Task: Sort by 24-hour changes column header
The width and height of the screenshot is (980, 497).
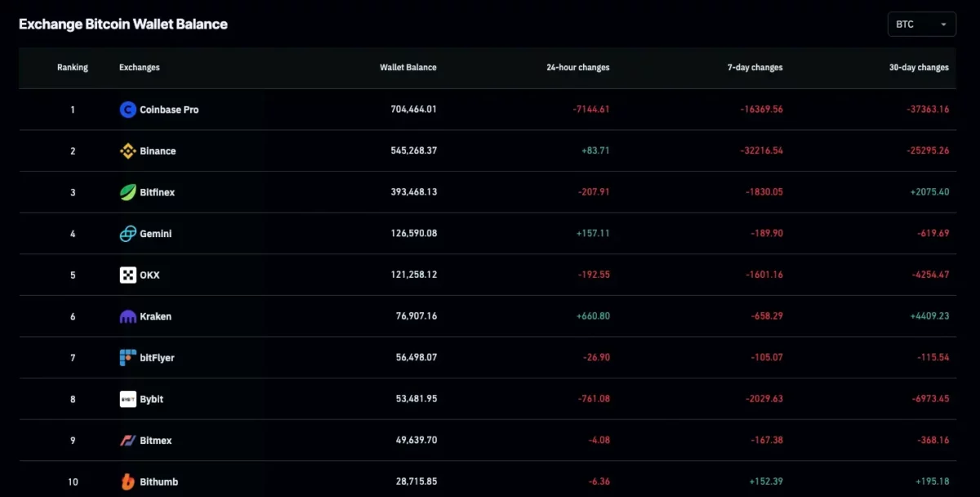Action: pyautogui.click(x=577, y=68)
